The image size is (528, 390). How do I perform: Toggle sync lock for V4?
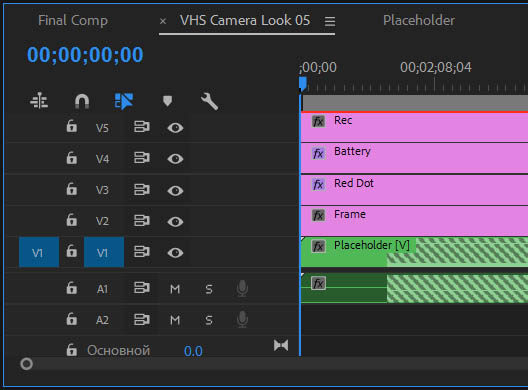142,158
